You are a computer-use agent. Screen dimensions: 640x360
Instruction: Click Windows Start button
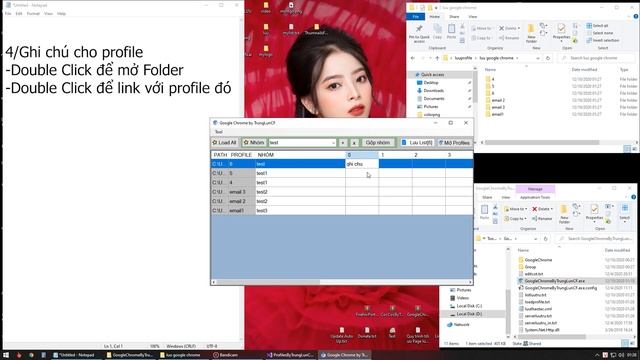[x=6, y=355]
